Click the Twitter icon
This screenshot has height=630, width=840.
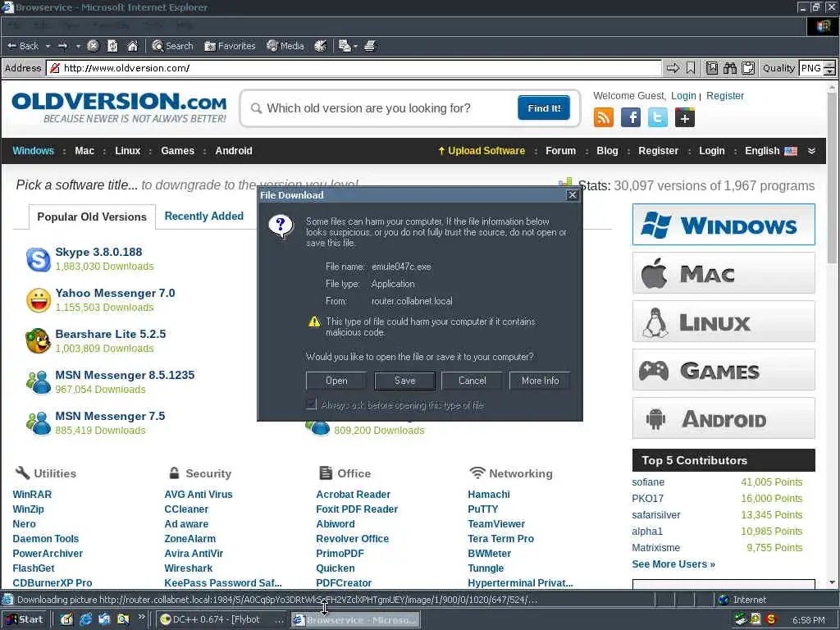(x=658, y=117)
